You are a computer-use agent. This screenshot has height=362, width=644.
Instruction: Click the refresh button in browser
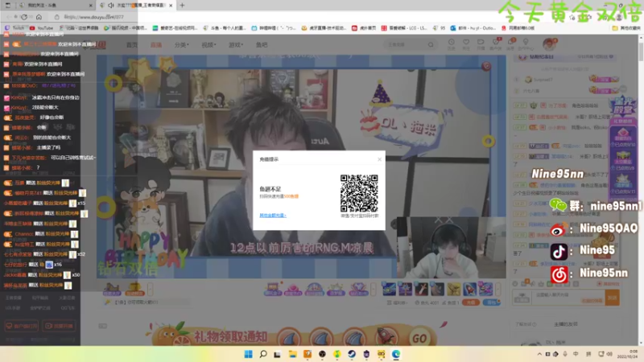click(24, 17)
